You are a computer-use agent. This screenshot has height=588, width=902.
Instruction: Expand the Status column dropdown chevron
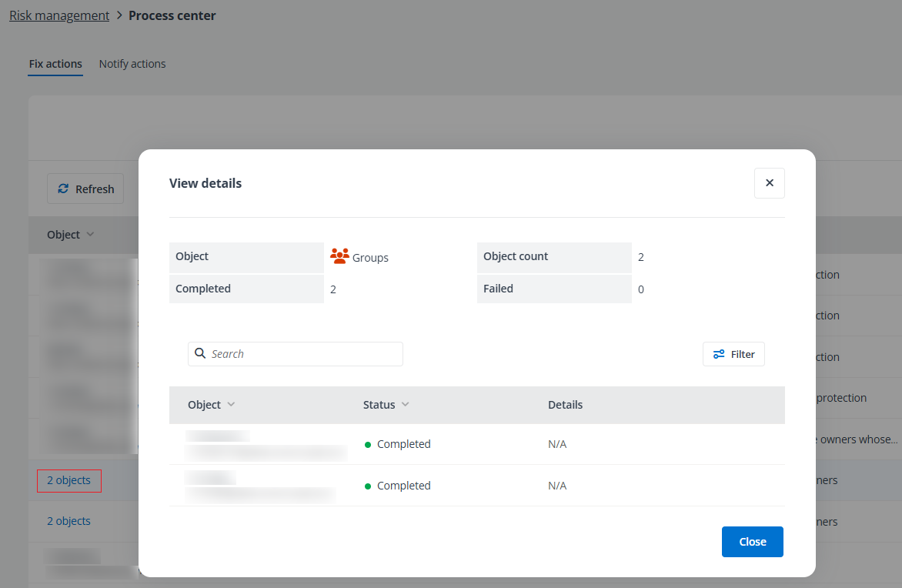(406, 405)
